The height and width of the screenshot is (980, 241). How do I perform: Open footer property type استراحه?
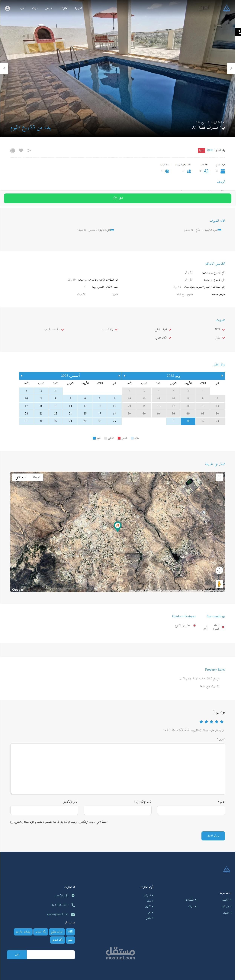[x=147, y=896]
